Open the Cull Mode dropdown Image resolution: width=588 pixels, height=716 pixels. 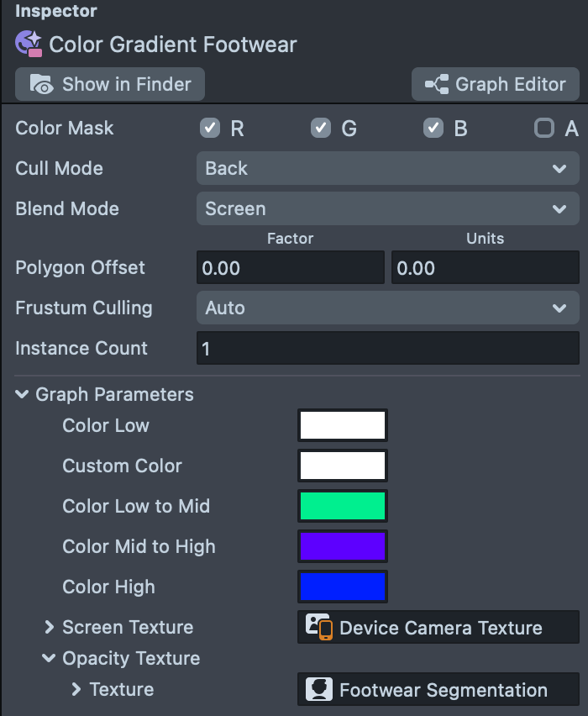pyautogui.click(x=387, y=168)
